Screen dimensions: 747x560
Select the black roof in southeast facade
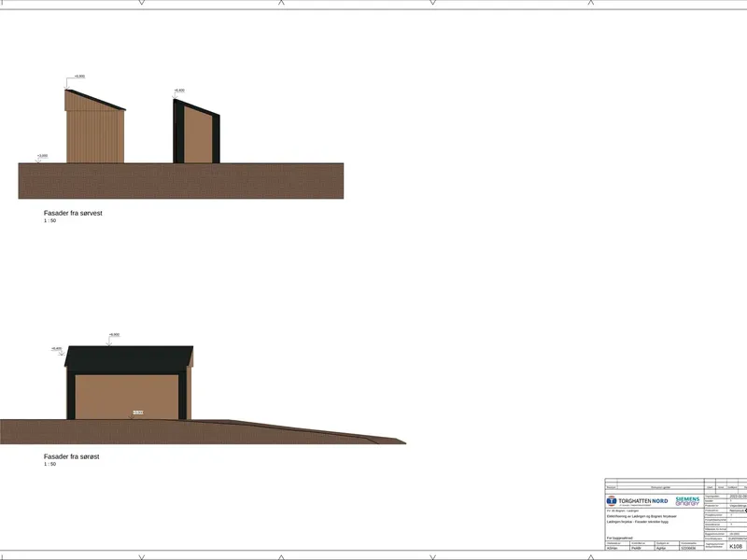[x=129, y=359]
